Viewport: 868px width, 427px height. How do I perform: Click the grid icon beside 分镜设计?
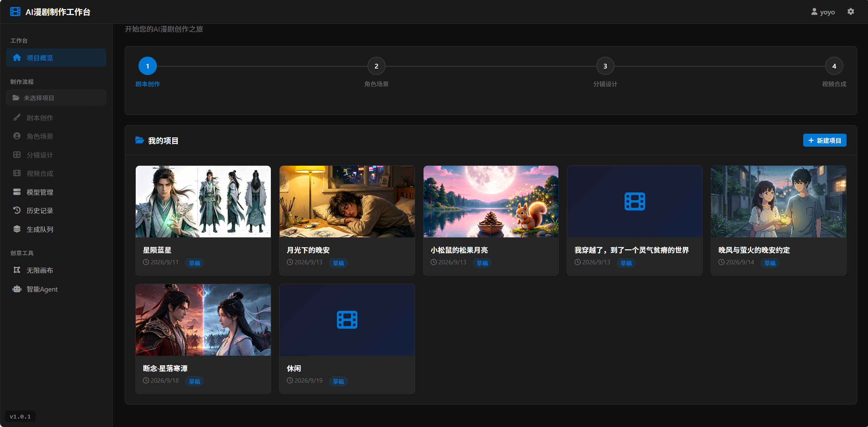[x=17, y=155]
